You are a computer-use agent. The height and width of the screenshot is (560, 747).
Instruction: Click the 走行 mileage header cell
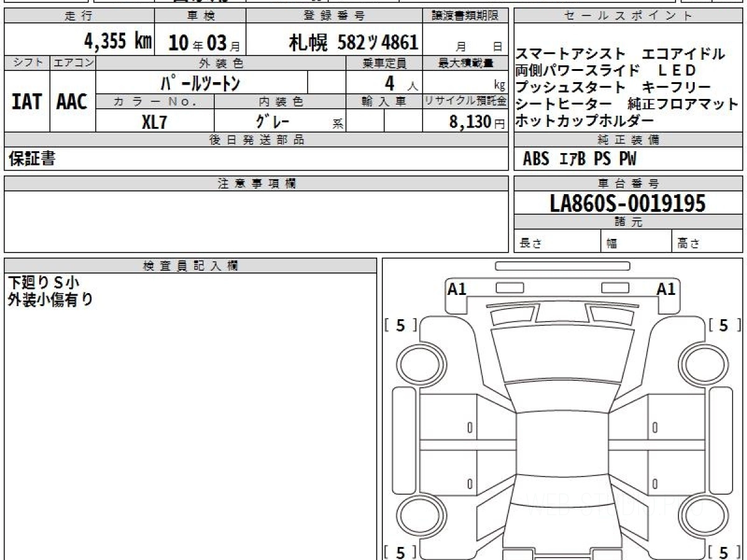(79, 16)
